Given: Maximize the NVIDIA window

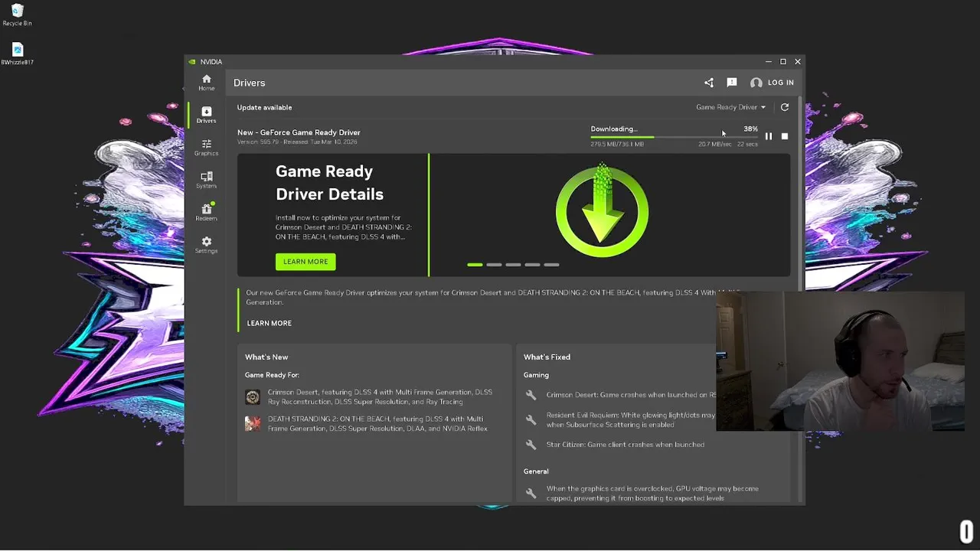Looking at the screenshot, I should tap(782, 61).
